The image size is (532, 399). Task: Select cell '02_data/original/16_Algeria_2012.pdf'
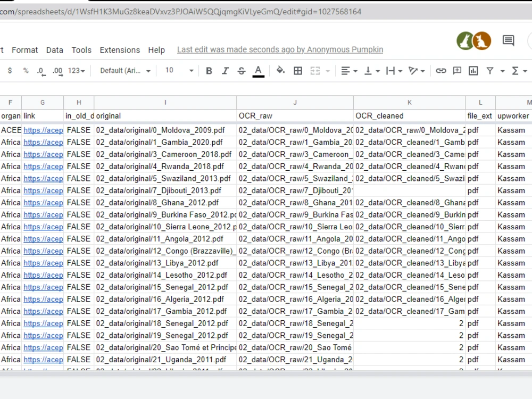tap(165, 299)
